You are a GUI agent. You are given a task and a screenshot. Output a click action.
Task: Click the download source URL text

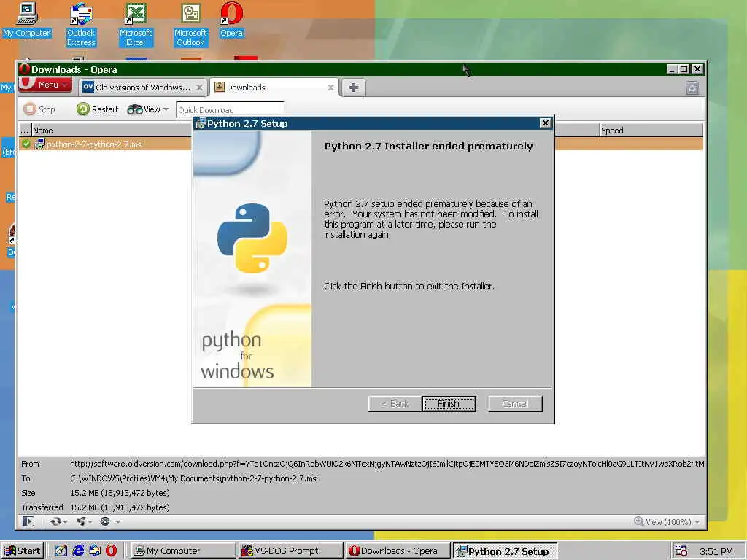click(x=387, y=464)
